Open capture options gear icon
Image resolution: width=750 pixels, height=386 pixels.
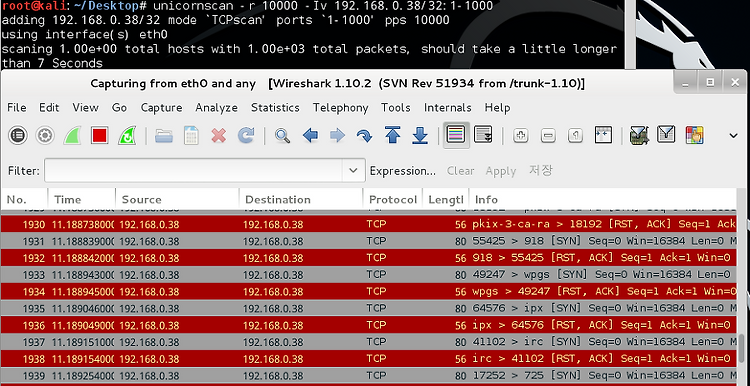[45, 136]
